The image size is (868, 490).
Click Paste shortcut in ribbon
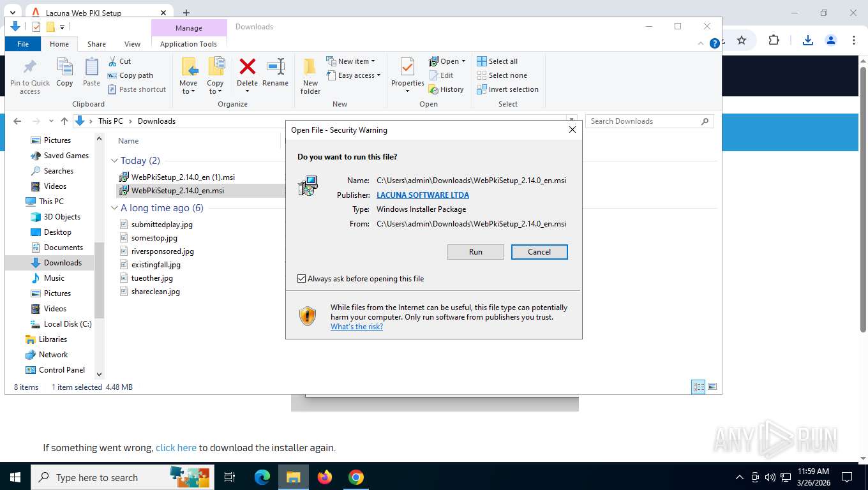(x=137, y=89)
